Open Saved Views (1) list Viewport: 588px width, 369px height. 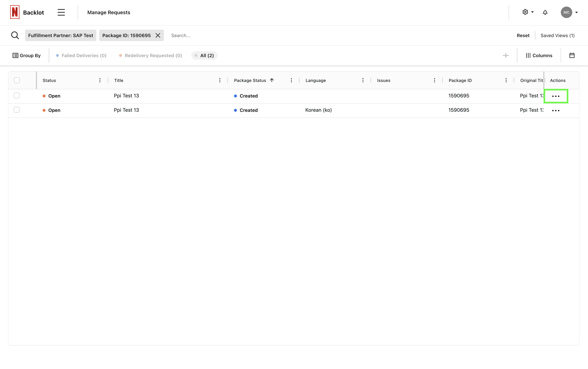pos(557,35)
